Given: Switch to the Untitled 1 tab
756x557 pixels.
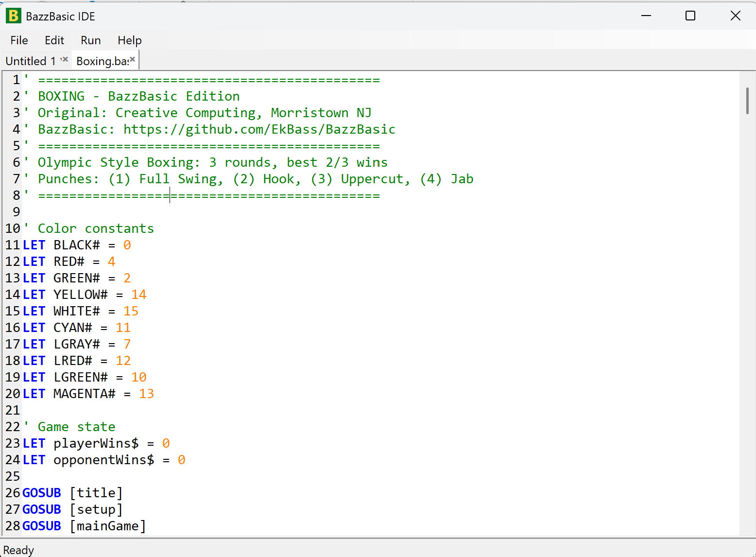Looking at the screenshot, I should point(30,60).
